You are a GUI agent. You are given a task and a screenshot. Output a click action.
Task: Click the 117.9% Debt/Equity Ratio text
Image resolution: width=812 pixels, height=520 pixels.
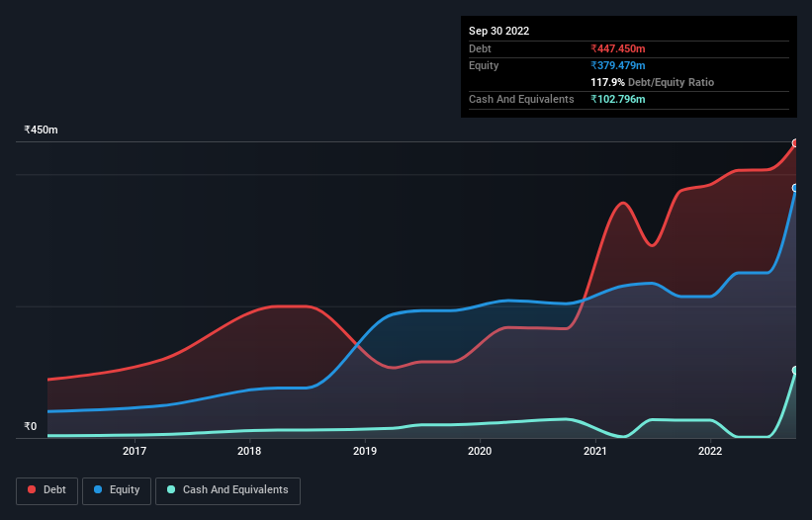652,82
